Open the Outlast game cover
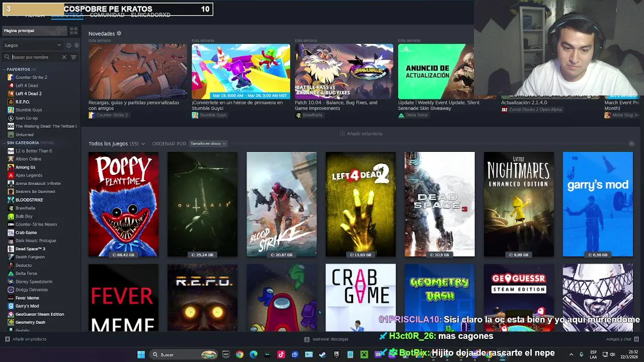The width and height of the screenshot is (644, 362). click(202, 204)
